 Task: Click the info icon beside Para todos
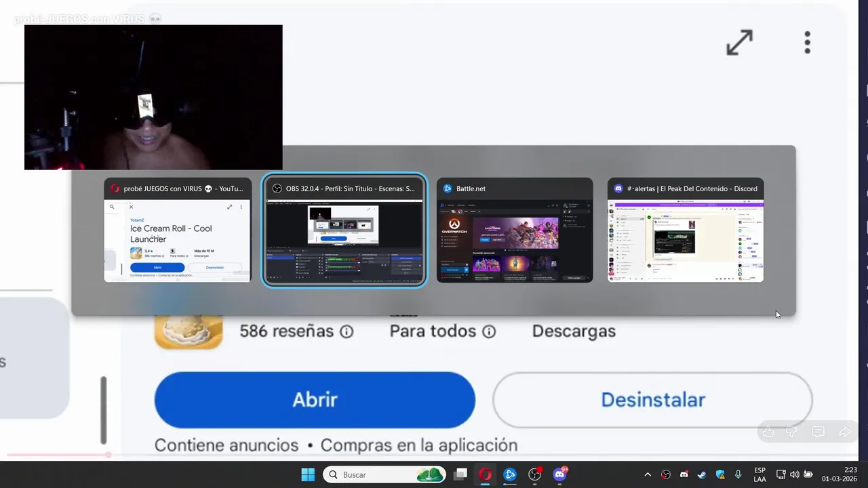pos(489,331)
